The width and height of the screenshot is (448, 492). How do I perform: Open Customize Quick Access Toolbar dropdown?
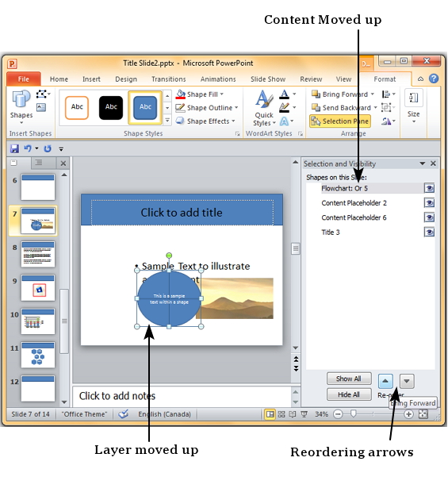61,148
